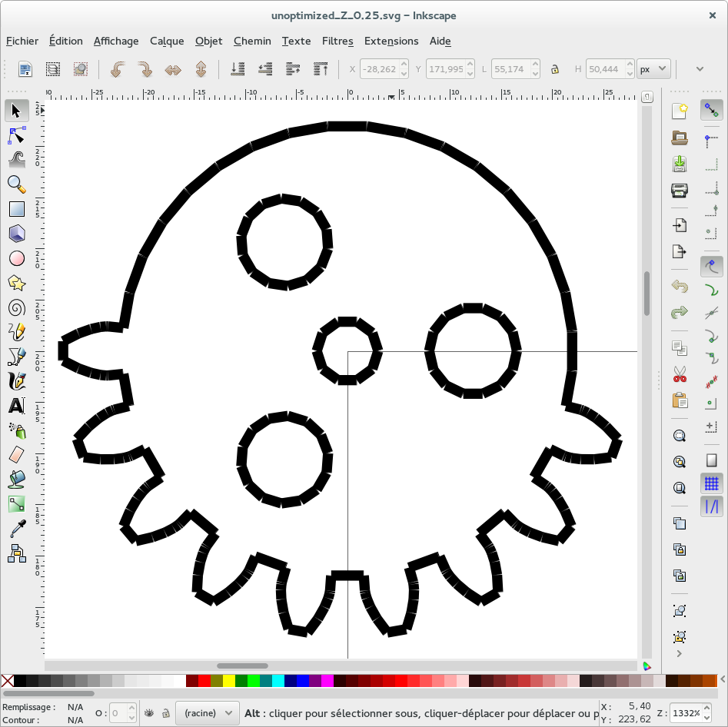Toggle snap to grid
728x727 pixels.
click(x=712, y=483)
